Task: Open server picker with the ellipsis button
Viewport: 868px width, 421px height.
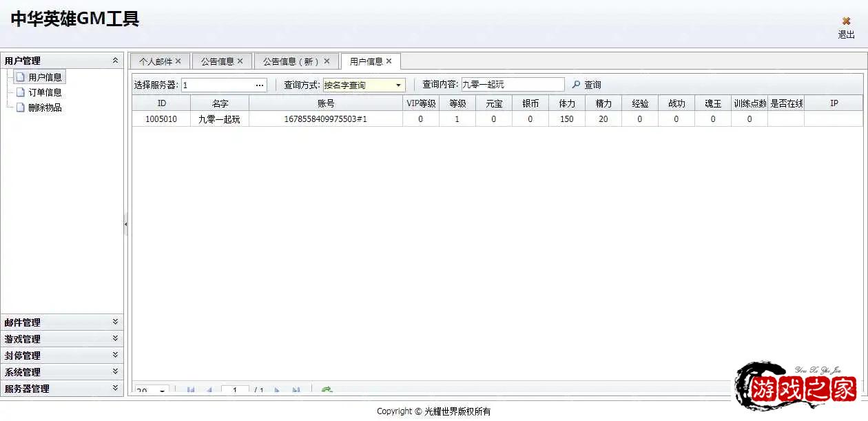Action: click(x=260, y=85)
